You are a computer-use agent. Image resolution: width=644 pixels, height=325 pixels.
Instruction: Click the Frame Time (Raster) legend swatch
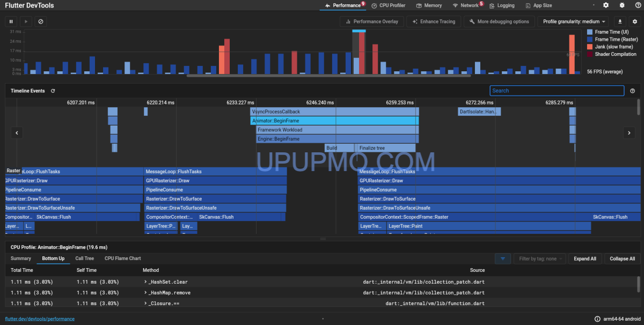590,39
